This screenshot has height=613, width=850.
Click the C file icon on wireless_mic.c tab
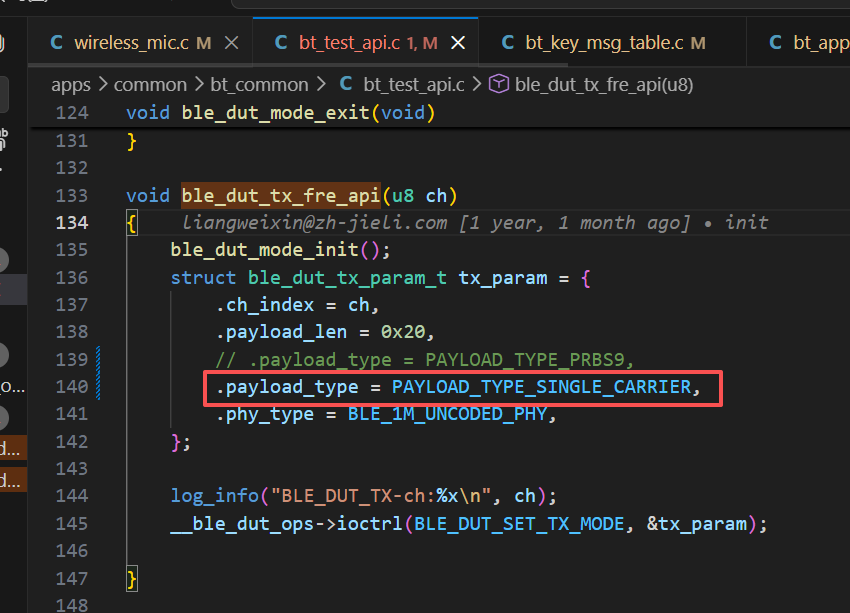[56, 42]
